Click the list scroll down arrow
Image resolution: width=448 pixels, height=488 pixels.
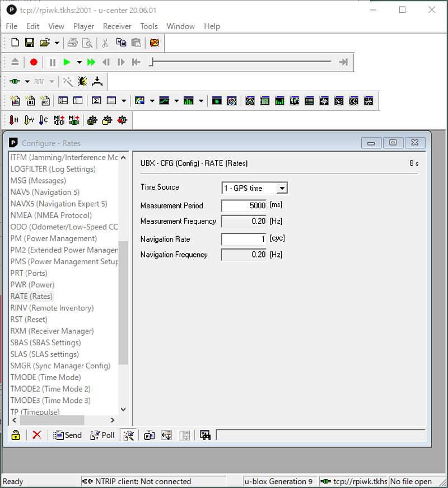123,409
